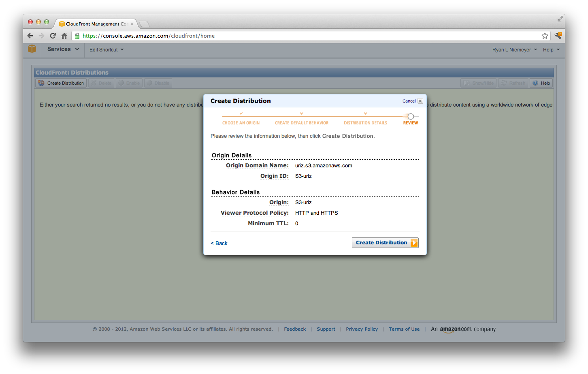Click the Enable icon in the distributions toolbar
This screenshot has height=374, width=588.
click(x=121, y=83)
